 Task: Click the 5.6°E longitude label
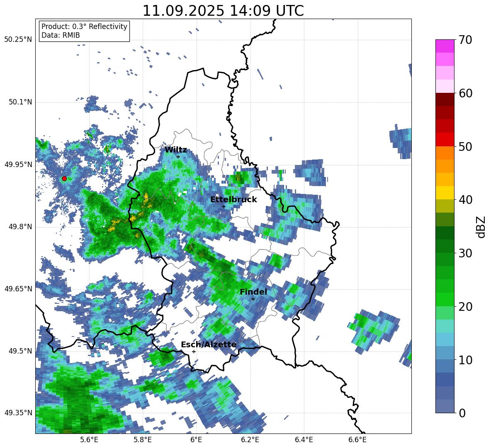pyautogui.click(x=89, y=440)
